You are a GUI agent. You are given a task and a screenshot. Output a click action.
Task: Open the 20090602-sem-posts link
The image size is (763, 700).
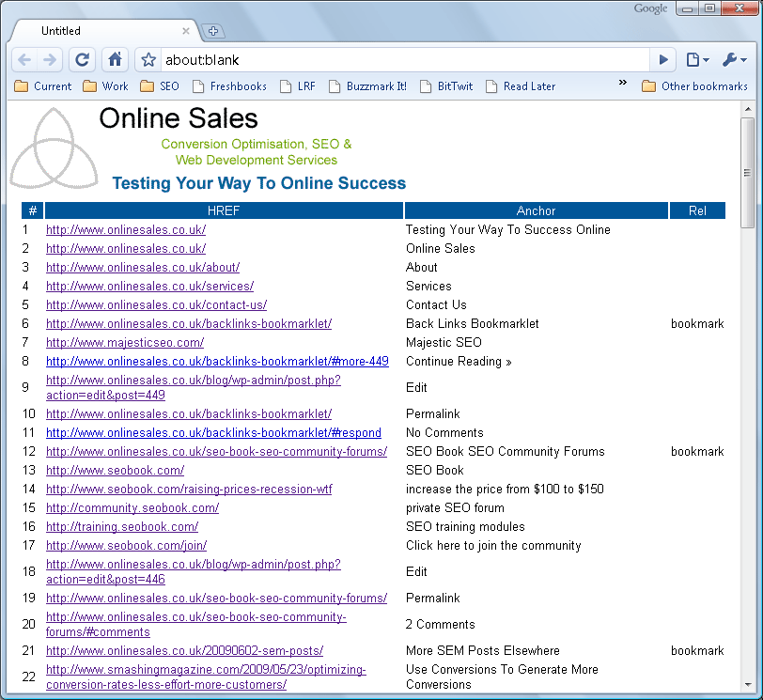coord(184,651)
